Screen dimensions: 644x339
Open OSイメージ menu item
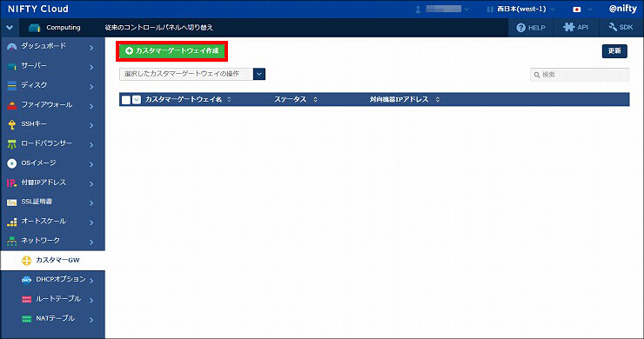click(x=52, y=163)
